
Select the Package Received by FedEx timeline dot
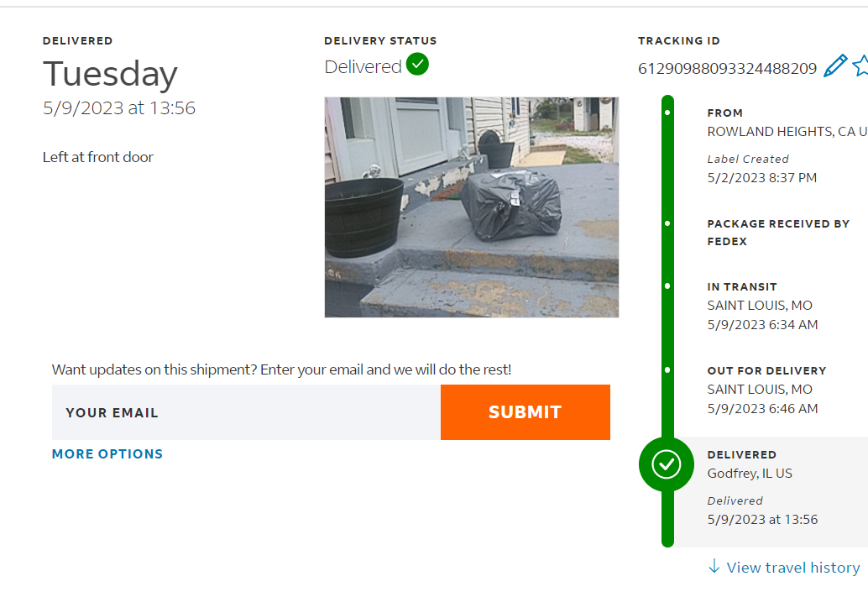(667, 223)
